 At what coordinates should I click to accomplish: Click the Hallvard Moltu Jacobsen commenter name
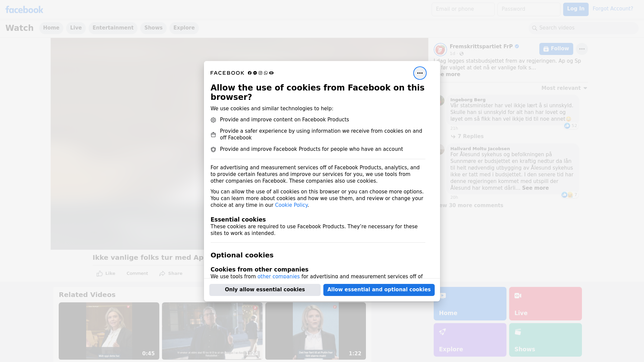point(480,149)
